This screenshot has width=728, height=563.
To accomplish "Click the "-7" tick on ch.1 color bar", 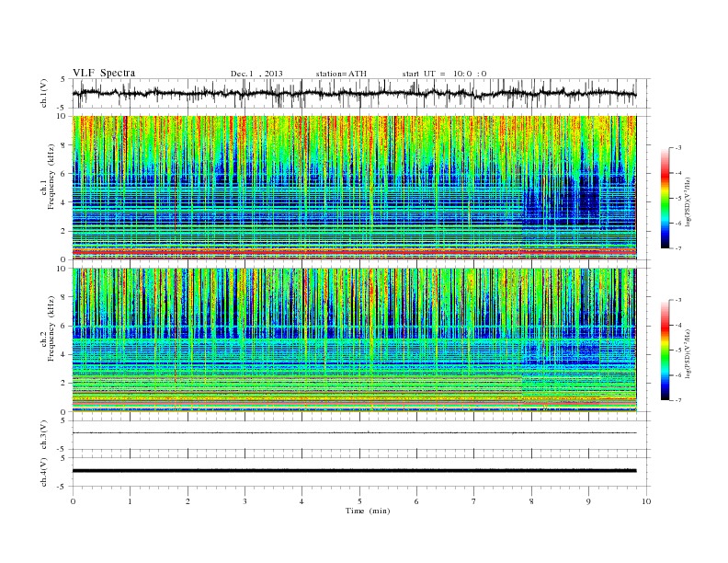I will coord(678,248).
